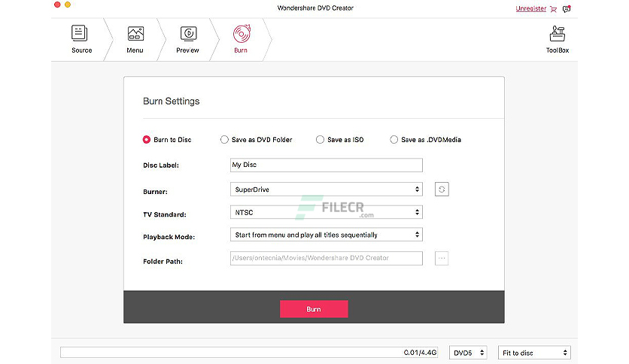Click the Folder Path text field
Image resolution: width=629 pixels, height=364 pixels.
tap(326, 258)
